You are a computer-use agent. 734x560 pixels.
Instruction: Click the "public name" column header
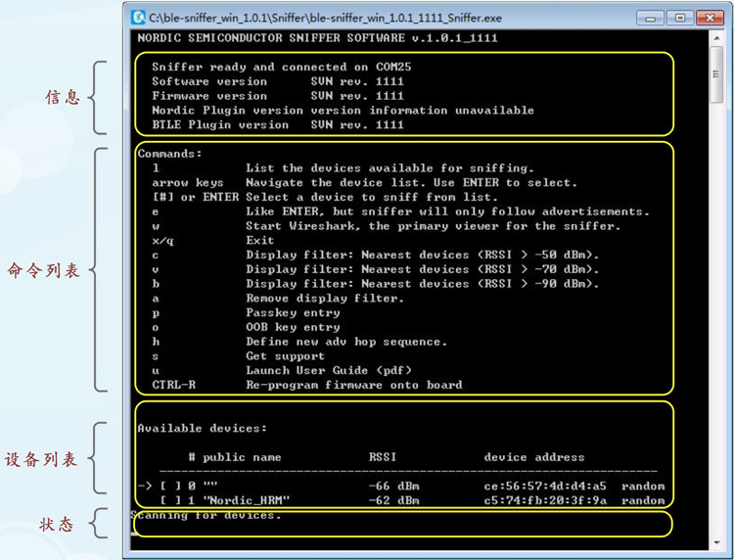click(x=242, y=457)
